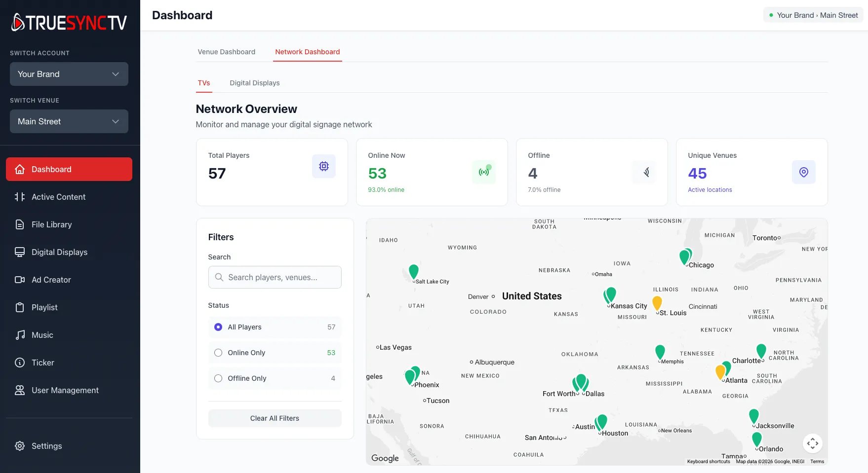Select the Digital Displays sub-tab

(x=255, y=83)
